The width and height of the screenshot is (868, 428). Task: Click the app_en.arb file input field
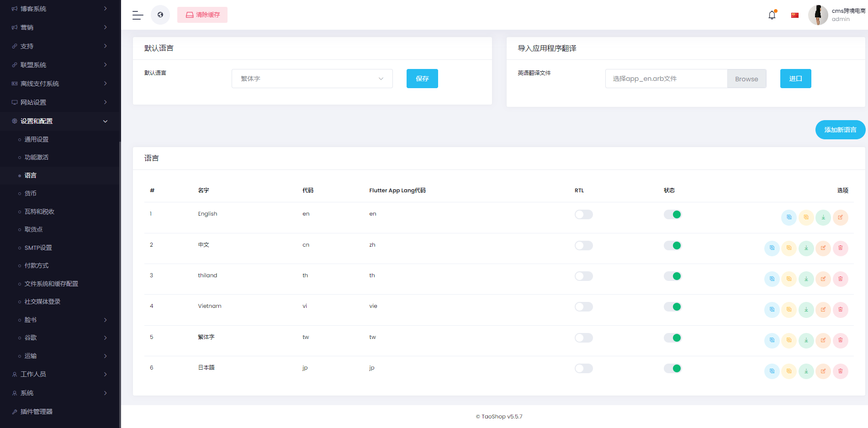tap(666, 78)
